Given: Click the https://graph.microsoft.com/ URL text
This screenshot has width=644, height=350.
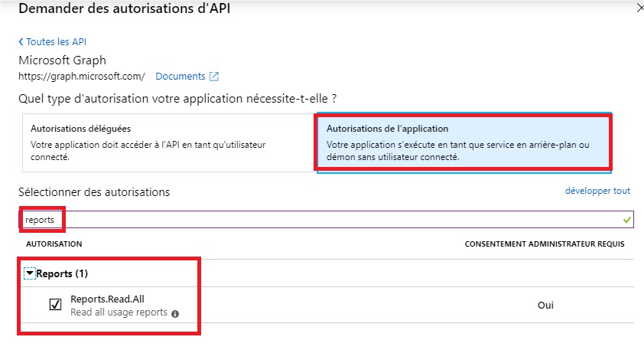Looking at the screenshot, I should click(82, 77).
